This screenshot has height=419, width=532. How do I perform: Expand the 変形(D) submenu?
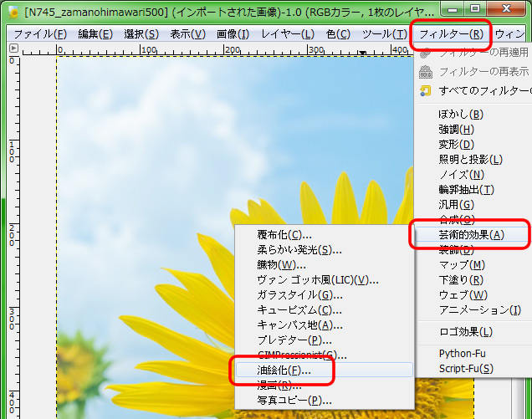[474, 145]
